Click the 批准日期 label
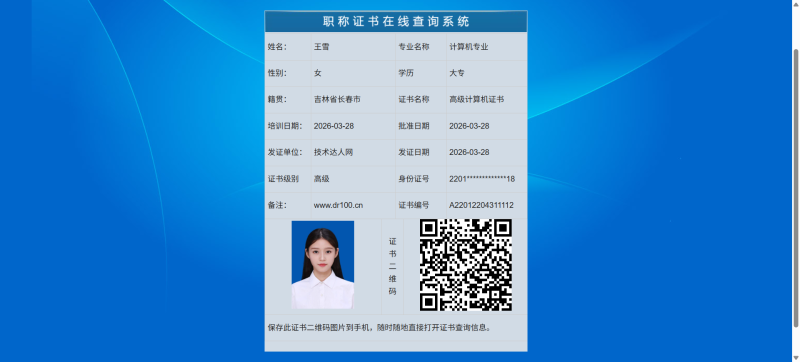Image resolution: width=800 pixels, height=362 pixels. coord(414,126)
